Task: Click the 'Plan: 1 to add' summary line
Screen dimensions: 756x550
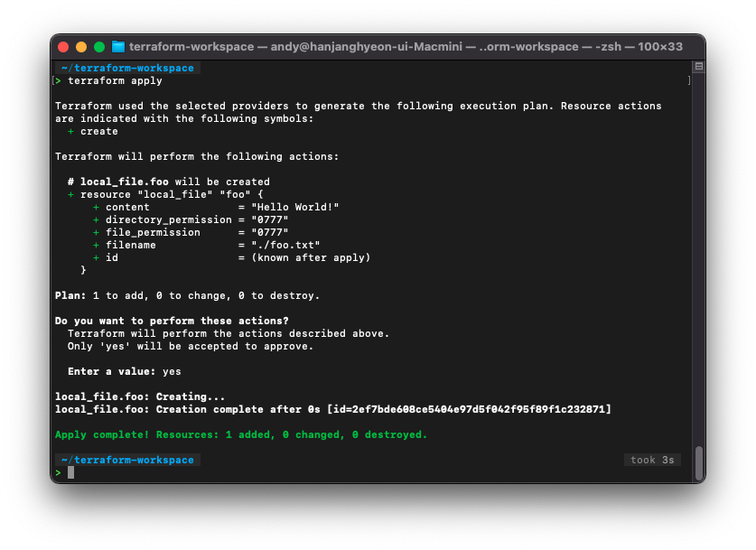Action: [x=187, y=295]
